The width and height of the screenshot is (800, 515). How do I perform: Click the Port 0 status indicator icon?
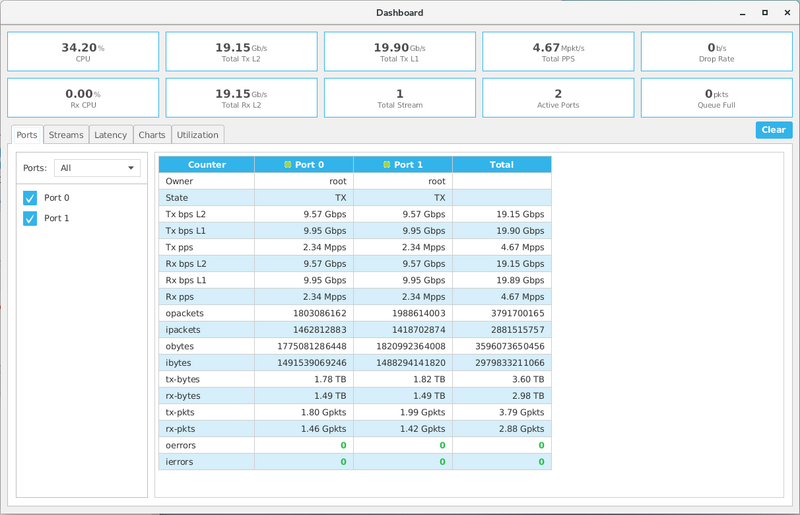pos(287,165)
